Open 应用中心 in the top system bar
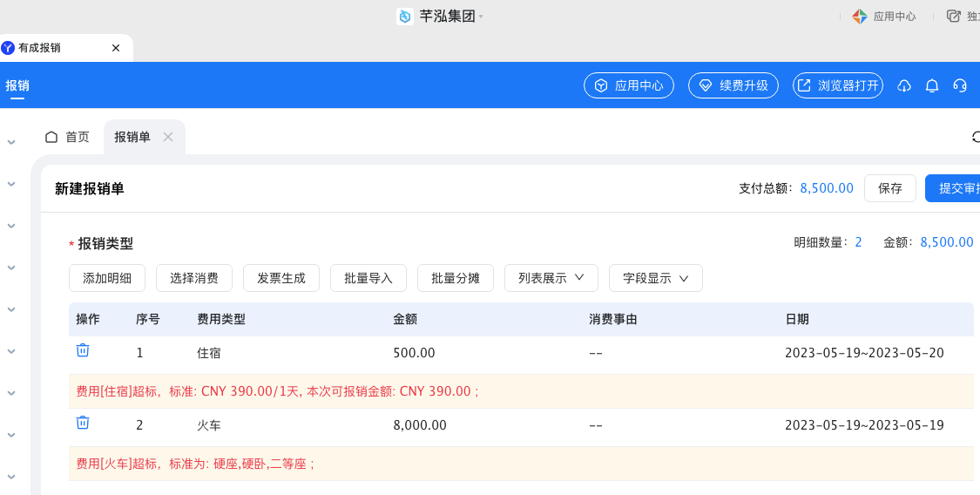Viewport: 980px width, 495px height. 884,17
